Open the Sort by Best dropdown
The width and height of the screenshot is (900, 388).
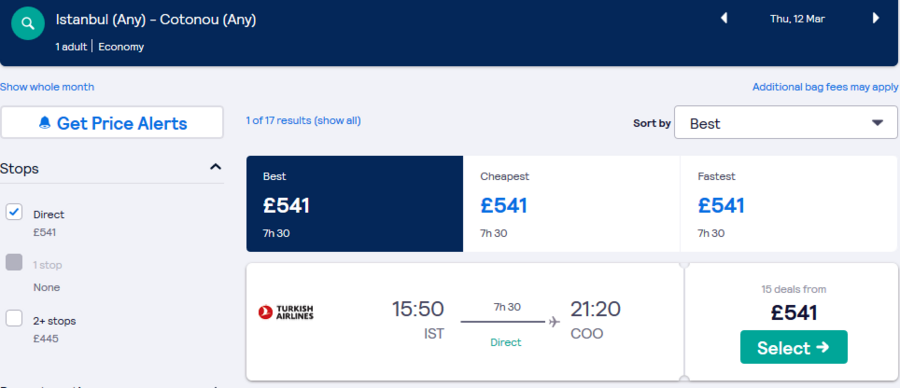tap(785, 122)
